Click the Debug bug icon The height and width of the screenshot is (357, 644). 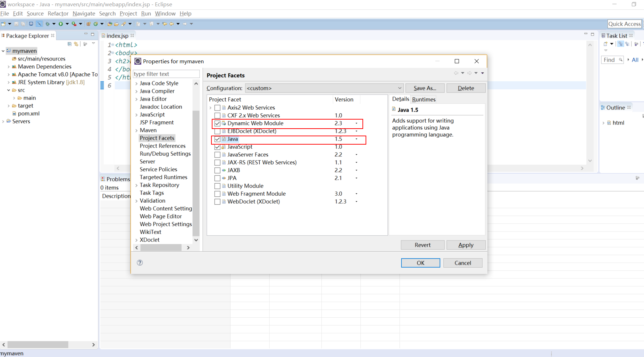[48, 24]
